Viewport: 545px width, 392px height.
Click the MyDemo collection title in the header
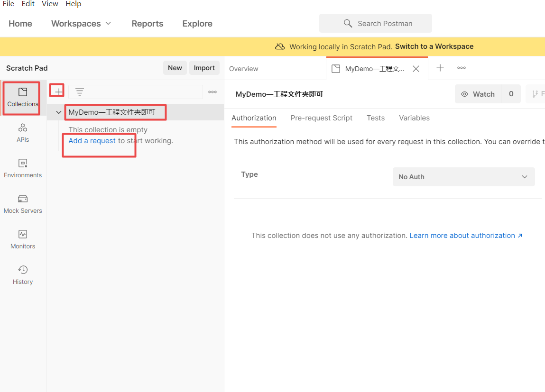[279, 94]
